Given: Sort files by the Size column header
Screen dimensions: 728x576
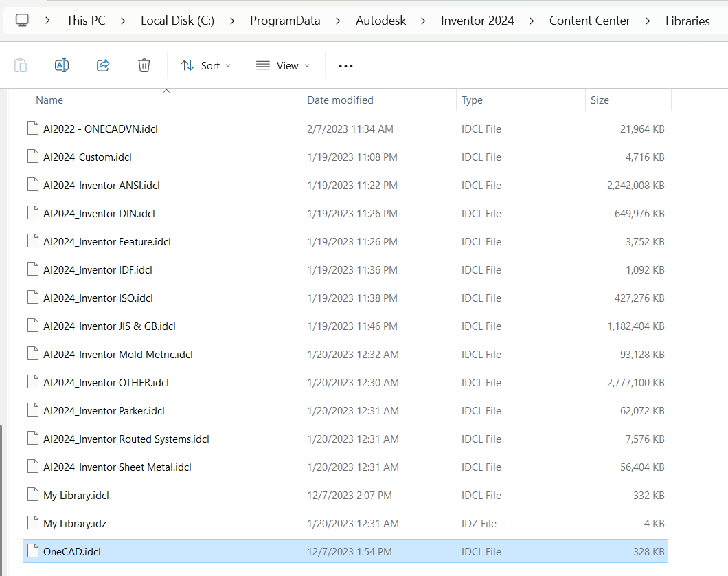Looking at the screenshot, I should [x=600, y=100].
